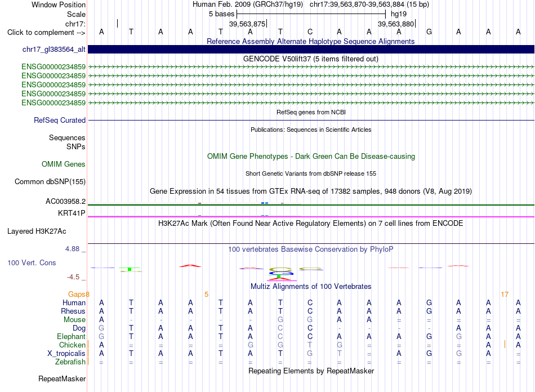
Task: Click the G base in the reference sequence row
Action: tap(429, 32)
